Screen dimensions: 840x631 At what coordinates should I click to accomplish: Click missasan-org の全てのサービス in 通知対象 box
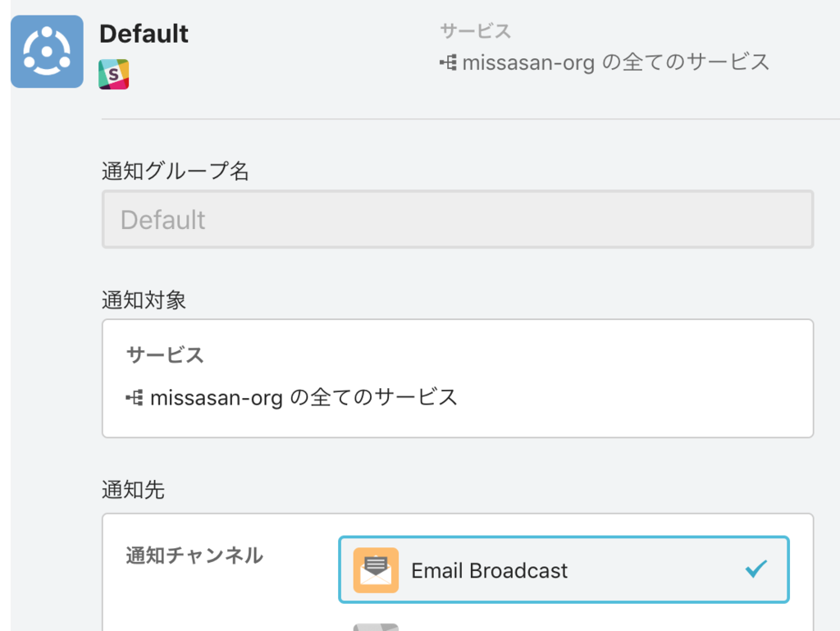coord(304,398)
